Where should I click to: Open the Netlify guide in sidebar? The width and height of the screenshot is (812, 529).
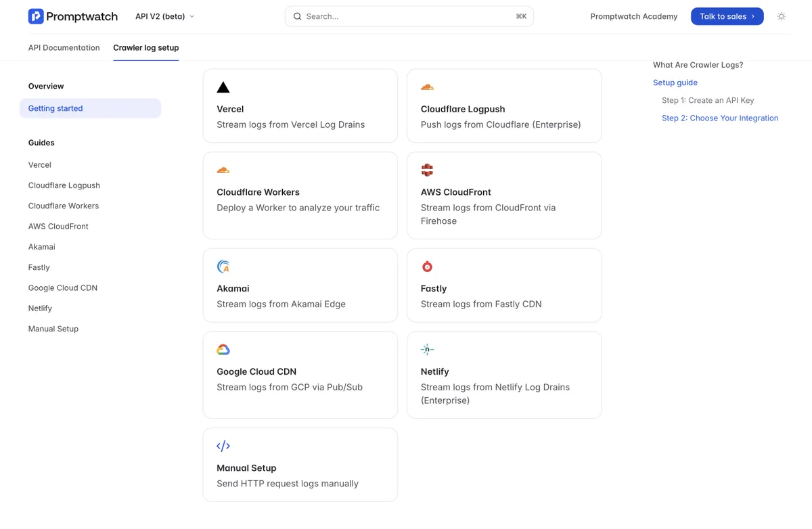click(40, 308)
